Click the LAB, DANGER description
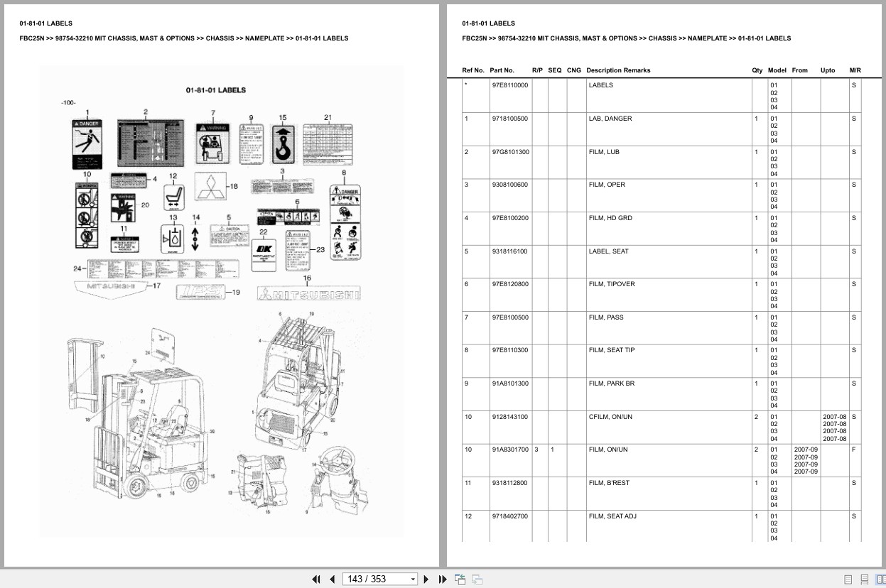886x588 pixels. click(610, 119)
